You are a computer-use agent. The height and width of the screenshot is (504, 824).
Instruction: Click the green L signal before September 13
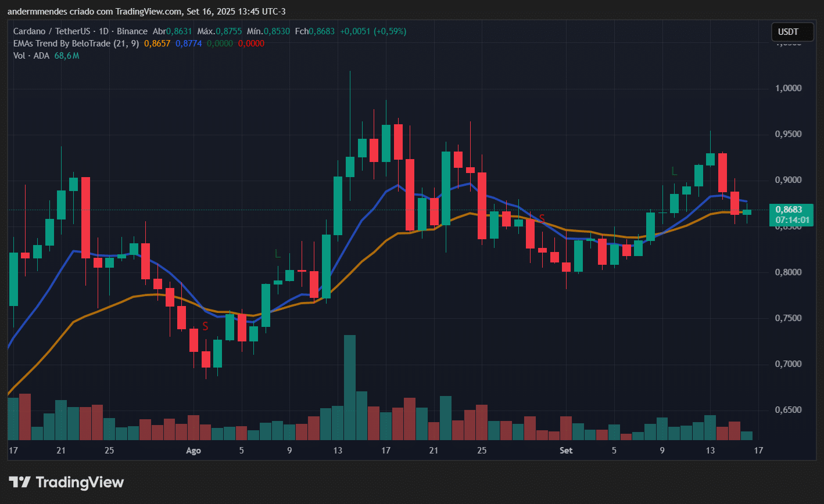coord(675,171)
